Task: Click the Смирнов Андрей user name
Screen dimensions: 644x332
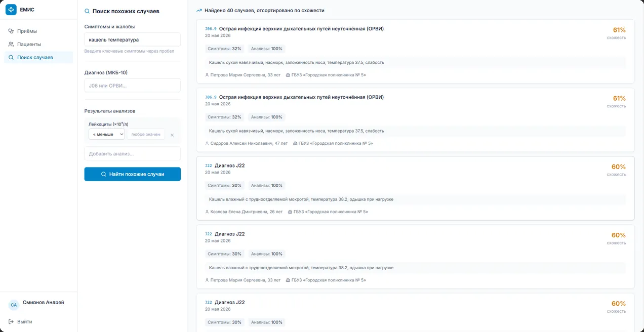Action: [x=44, y=302]
